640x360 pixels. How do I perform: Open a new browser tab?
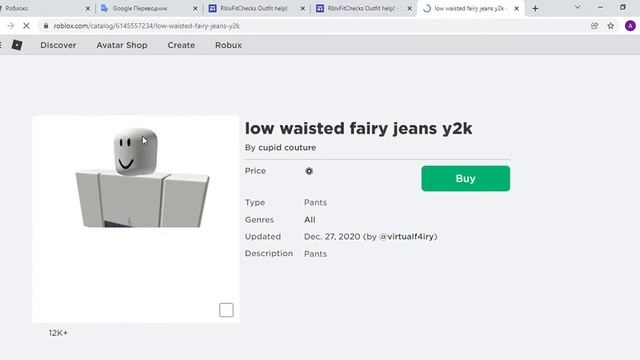[x=535, y=8]
